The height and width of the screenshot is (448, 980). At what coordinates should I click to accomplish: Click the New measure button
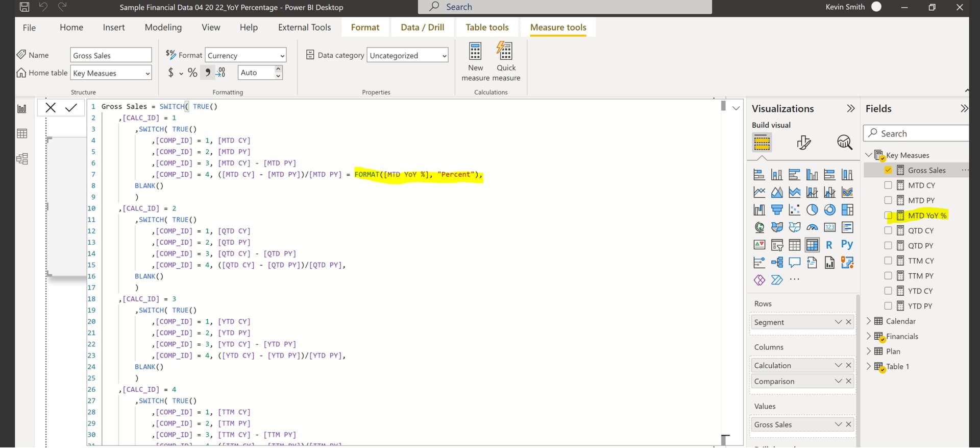(x=475, y=62)
